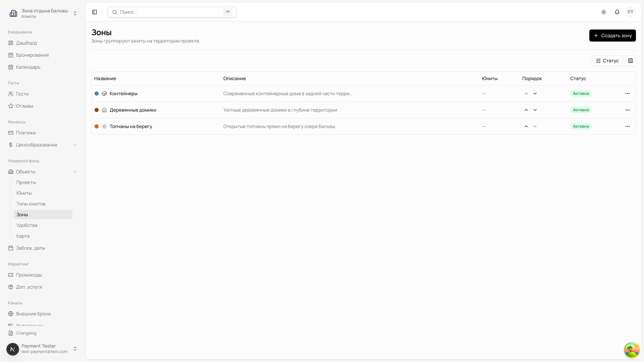Image resolution: width=644 pixels, height=362 pixels.
Task: Switch theme with the sun icon
Action: click(x=604, y=12)
